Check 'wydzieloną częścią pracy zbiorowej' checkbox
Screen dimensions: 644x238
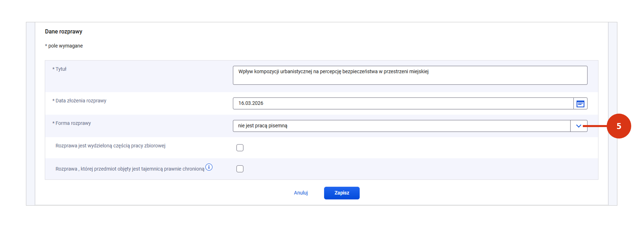(240, 148)
